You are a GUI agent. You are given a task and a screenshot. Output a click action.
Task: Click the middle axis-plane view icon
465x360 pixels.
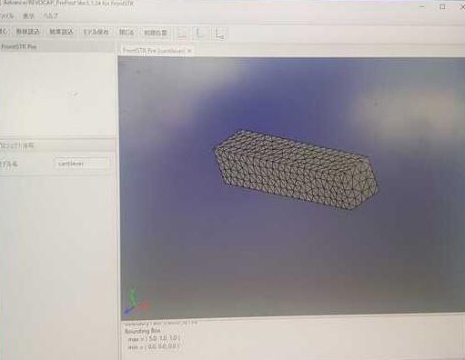click(200, 33)
